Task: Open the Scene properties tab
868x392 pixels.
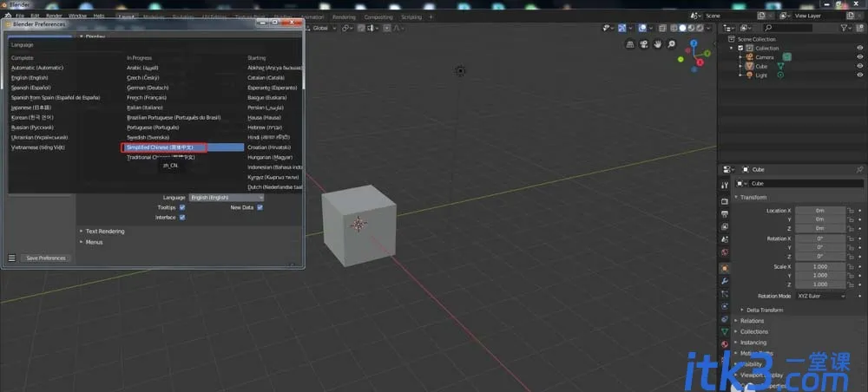Action: 725,239
